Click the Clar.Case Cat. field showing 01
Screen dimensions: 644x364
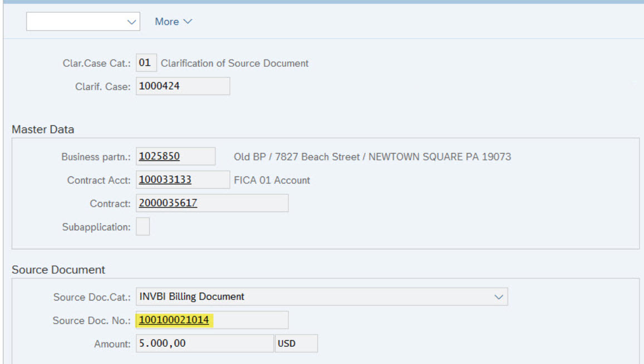(146, 63)
